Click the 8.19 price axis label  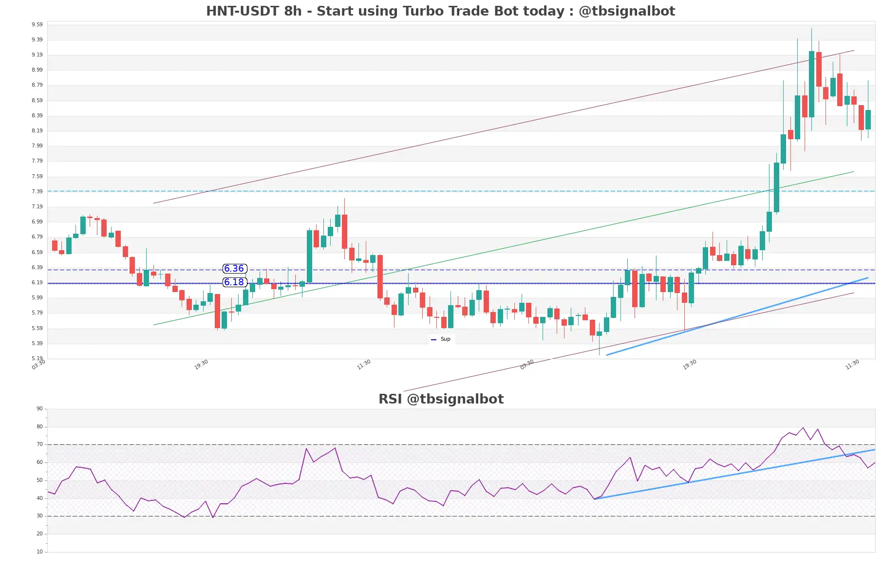point(37,130)
